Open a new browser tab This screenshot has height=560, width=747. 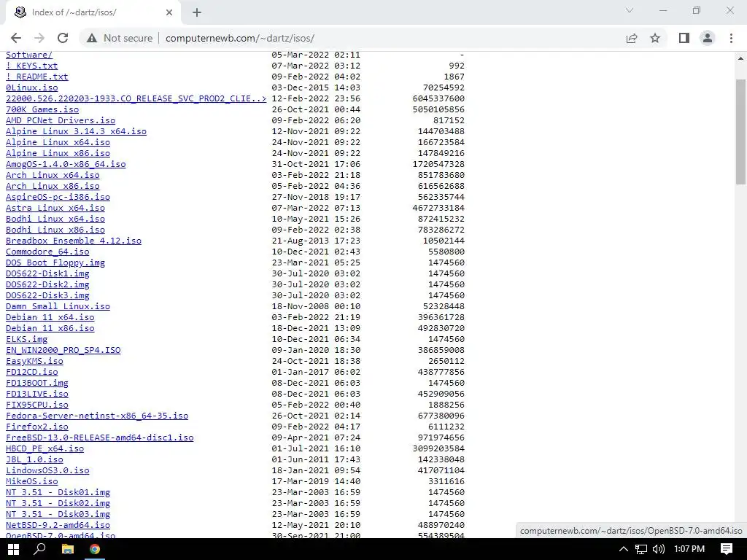pos(197,12)
